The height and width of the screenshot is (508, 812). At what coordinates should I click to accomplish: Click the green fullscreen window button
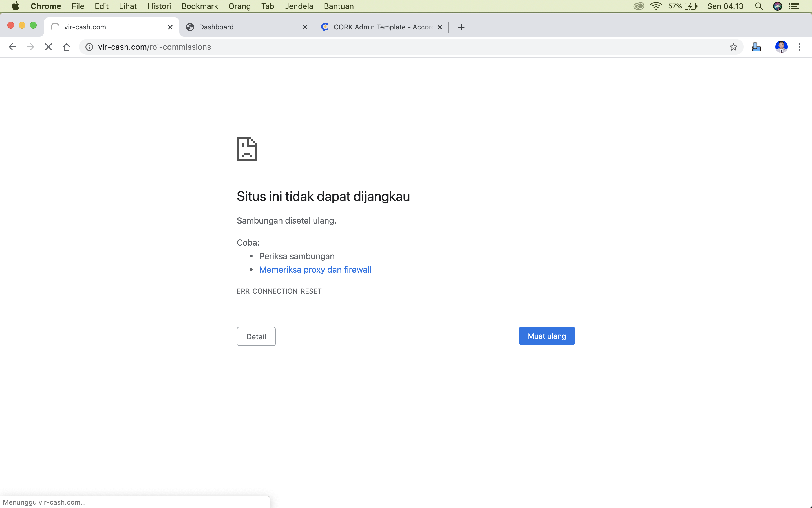click(x=33, y=25)
